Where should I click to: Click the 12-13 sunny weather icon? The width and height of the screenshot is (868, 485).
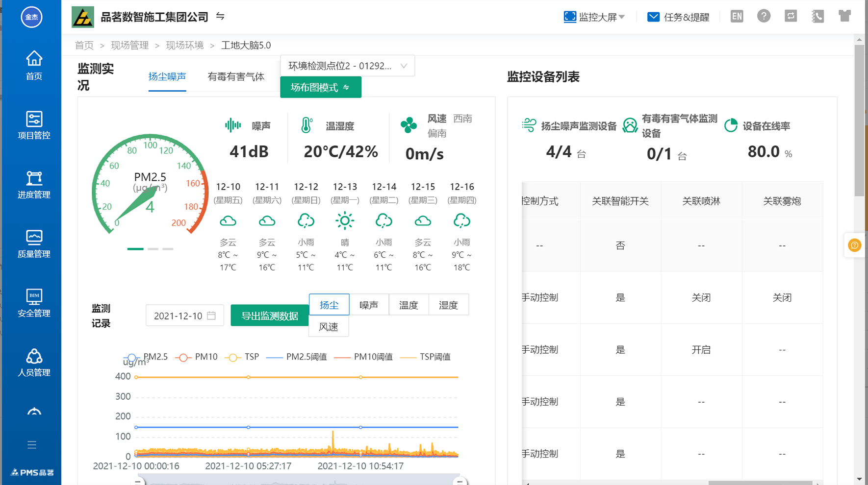[x=345, y=221]
